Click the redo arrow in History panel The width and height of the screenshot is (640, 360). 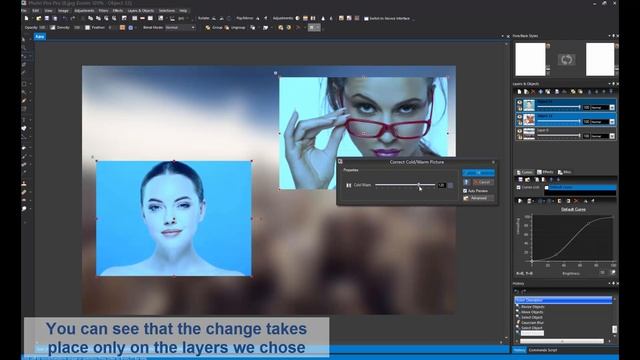524,291
